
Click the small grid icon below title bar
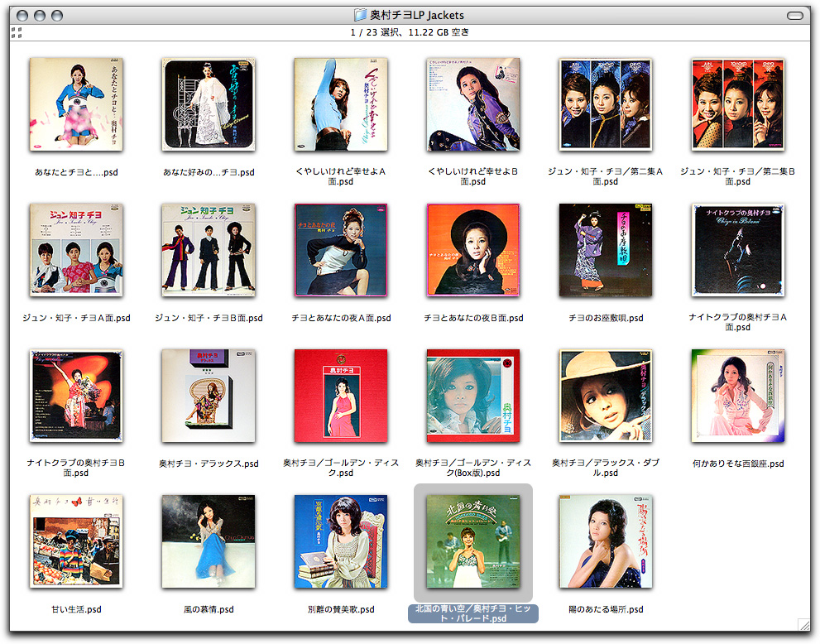pos(17,33)
